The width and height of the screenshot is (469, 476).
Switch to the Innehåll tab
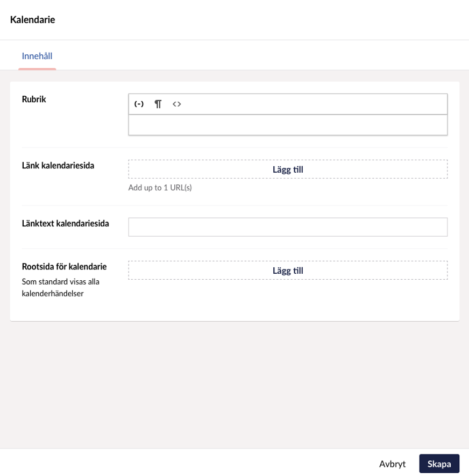tap(37, 56)
